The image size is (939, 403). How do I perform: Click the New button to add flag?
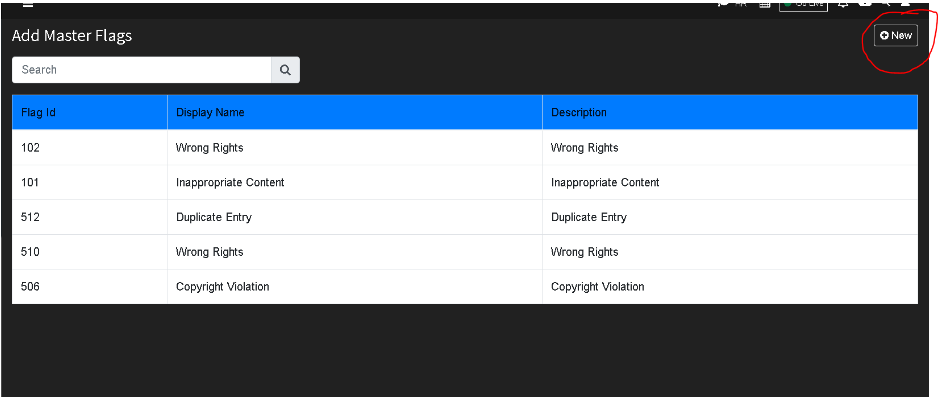point(896,35)
